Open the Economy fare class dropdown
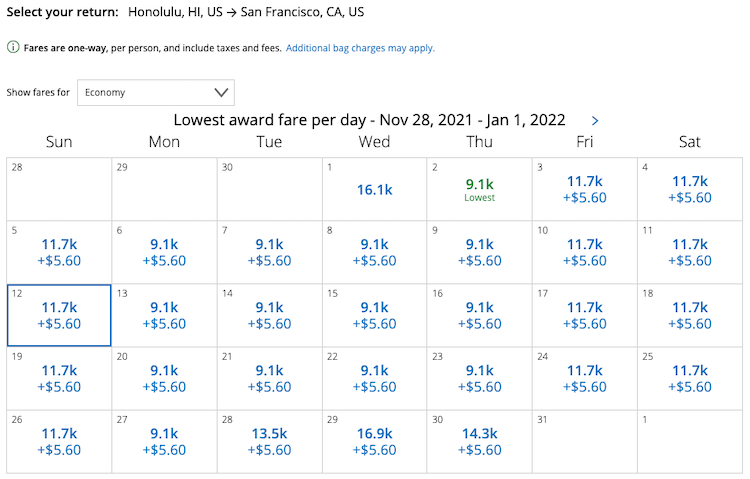 (155, 92)
